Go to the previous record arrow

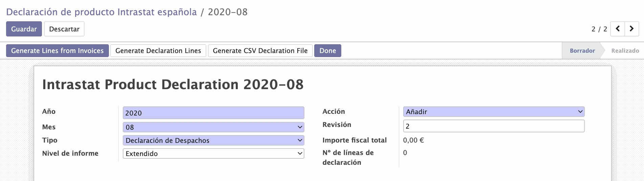coord(617,29)
